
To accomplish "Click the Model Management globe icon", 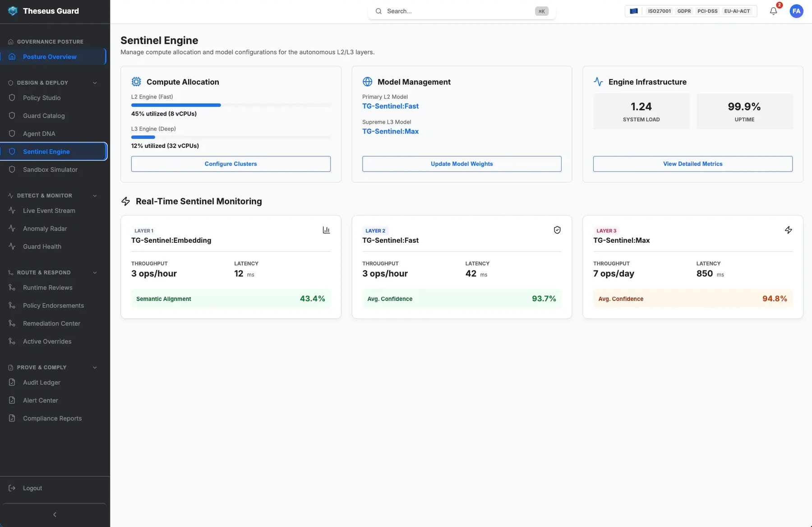I will [367, 82].
